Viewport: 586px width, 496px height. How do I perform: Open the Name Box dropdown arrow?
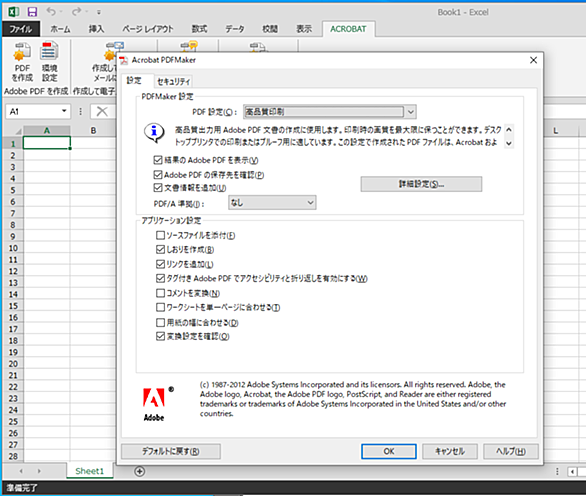(x=64, y=111)
